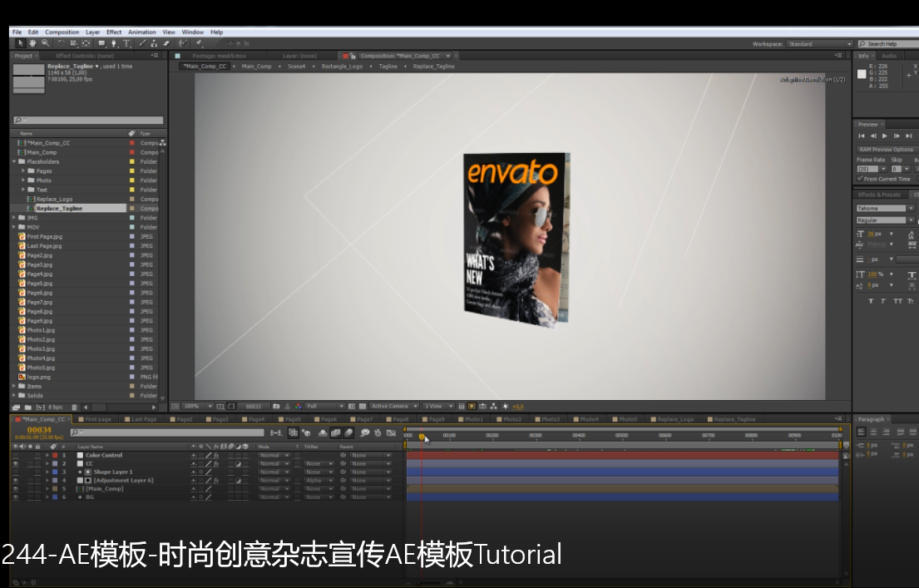Select the Pan Behind anchor tool

[x=86, y=43]
